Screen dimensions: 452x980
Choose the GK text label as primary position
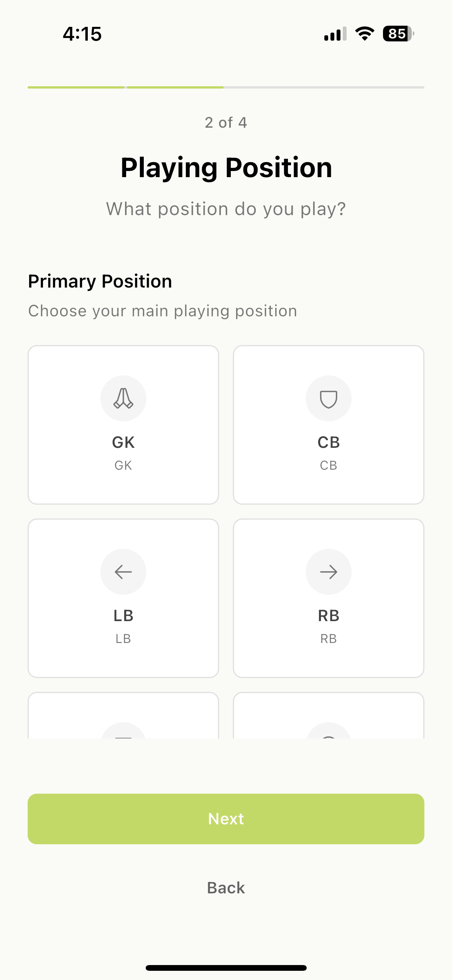tap(123, 442)
